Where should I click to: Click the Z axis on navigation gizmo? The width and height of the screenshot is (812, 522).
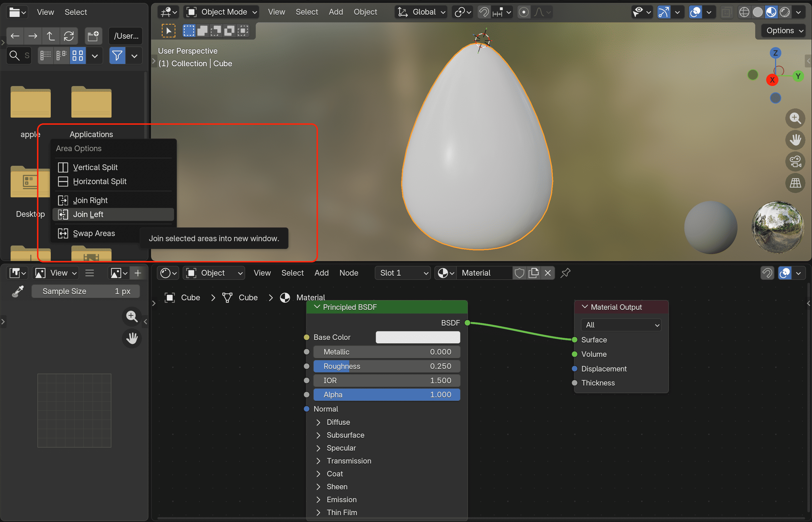[x=775, y=53]
